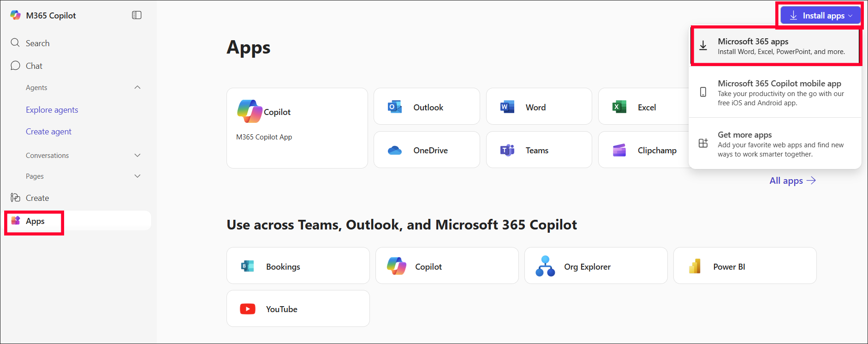
Task: Click the phone icon for Copilot mobile app
Action: pyautogui.click(x=703, y=92)
